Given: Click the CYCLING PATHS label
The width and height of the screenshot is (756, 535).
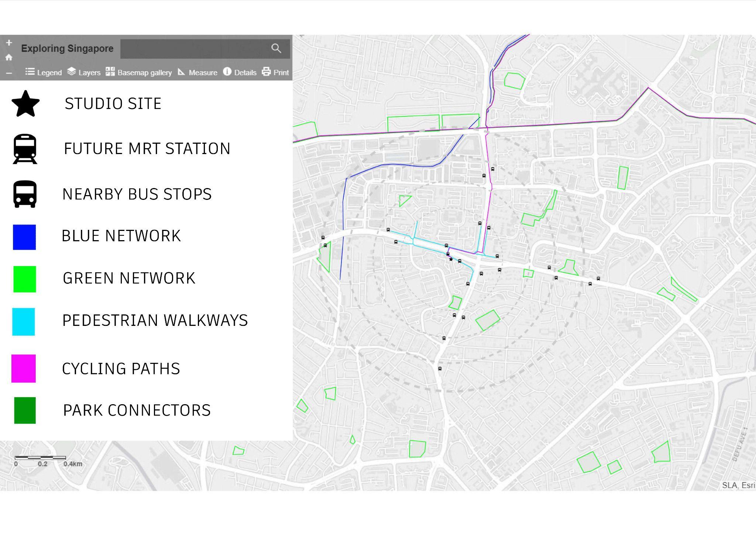Looking at the screenshot, I should pyautogui.click(x=121, y=369).
